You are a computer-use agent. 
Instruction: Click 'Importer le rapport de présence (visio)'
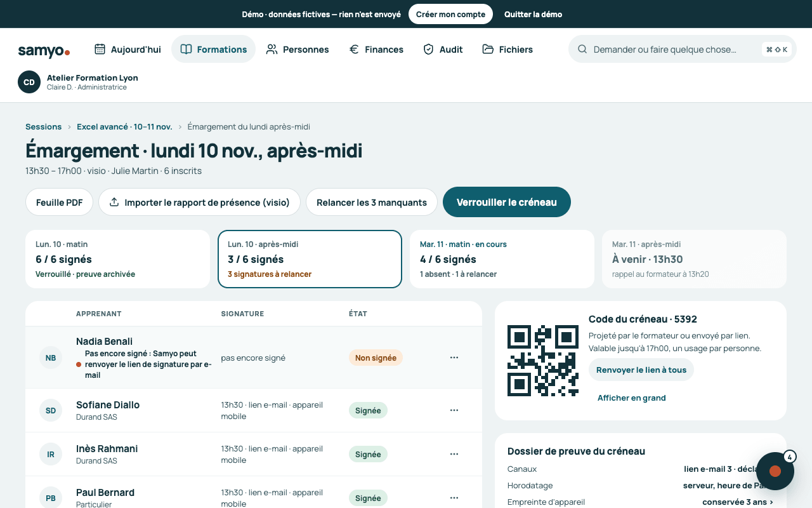coord(199,202)
